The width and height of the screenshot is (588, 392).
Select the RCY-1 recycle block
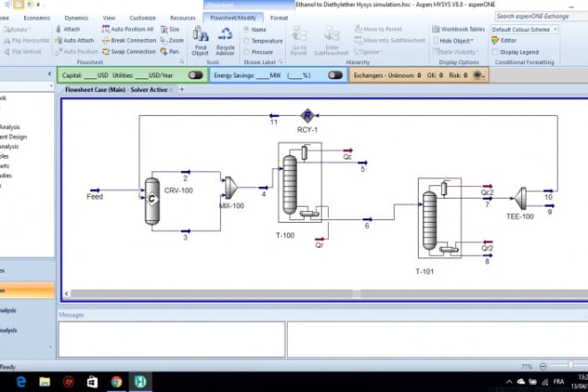coord(307,116)
